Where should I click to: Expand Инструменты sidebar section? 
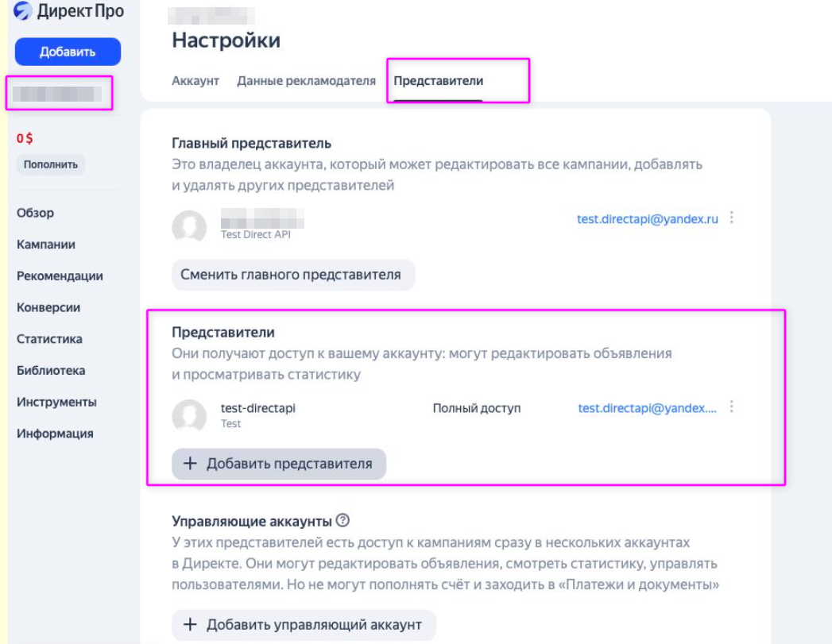[x=56, y=402]
